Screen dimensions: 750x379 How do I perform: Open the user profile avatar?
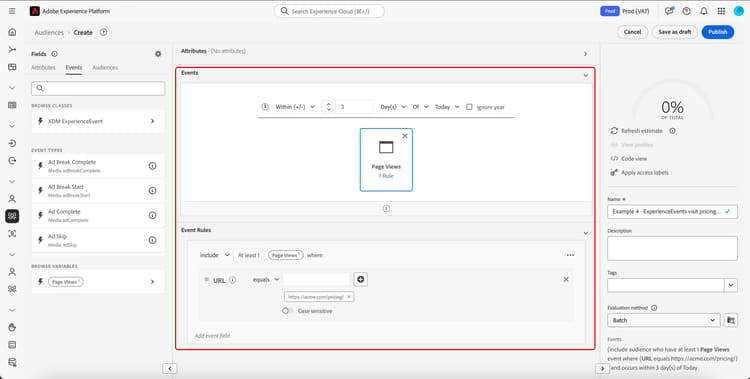coord(738,11)
